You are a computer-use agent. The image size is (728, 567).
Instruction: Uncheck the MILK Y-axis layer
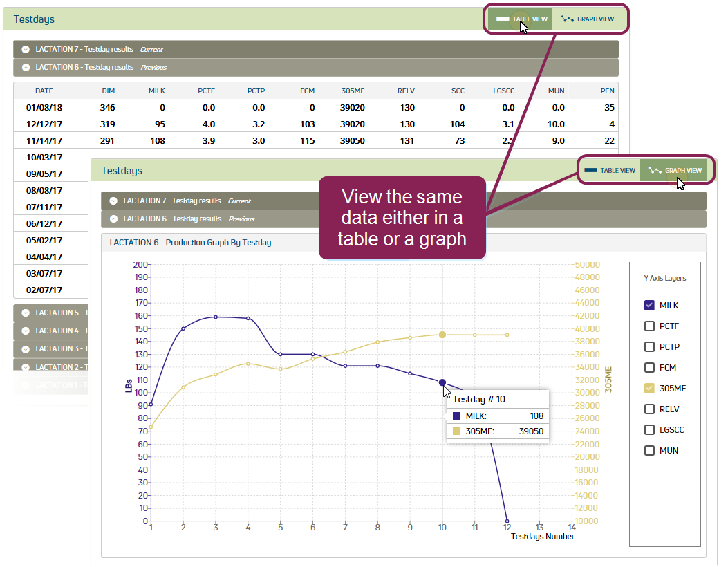(x=649, y=305)
